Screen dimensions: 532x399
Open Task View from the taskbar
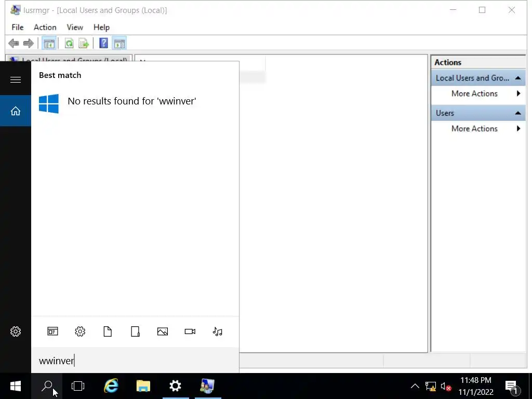78,386
